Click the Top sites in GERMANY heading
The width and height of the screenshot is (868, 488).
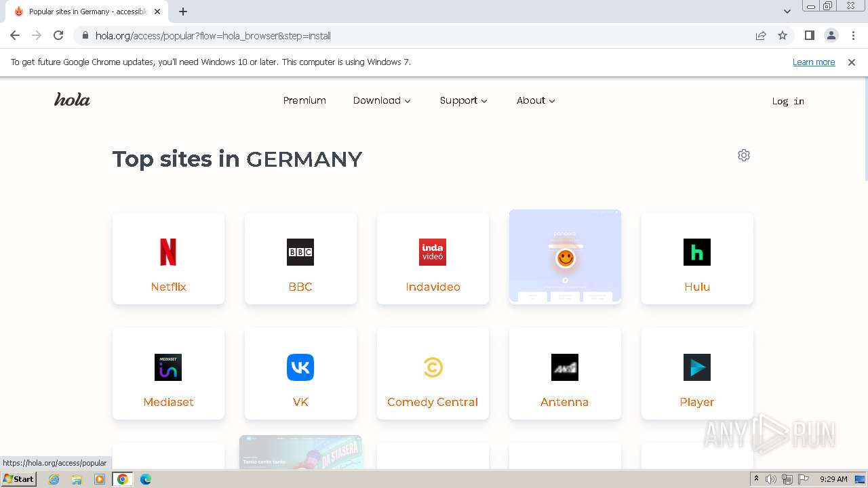click(x=237, y=159)
